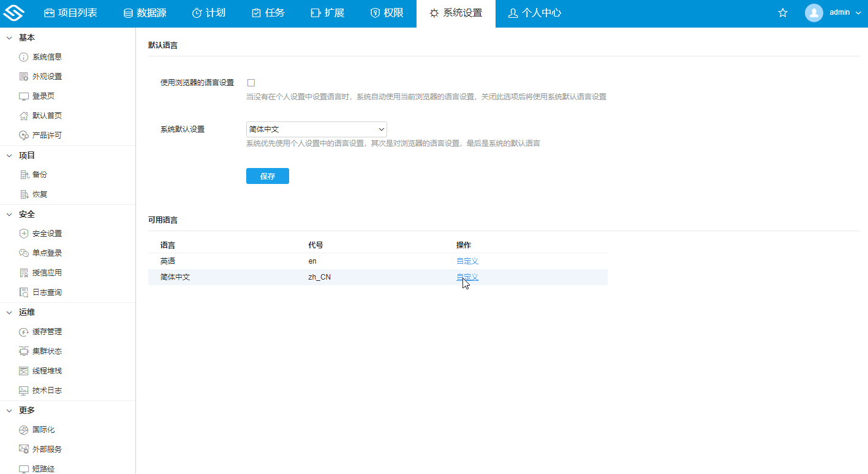Open 日志查询 in the 安全 section

[47, 292]
